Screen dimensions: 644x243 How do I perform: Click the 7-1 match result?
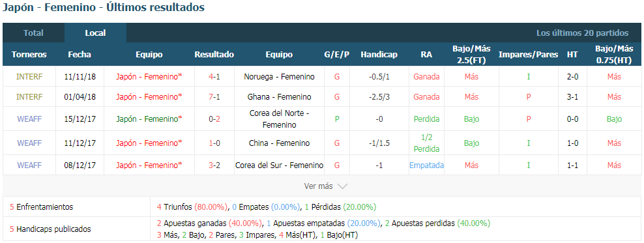coord(214,97)
